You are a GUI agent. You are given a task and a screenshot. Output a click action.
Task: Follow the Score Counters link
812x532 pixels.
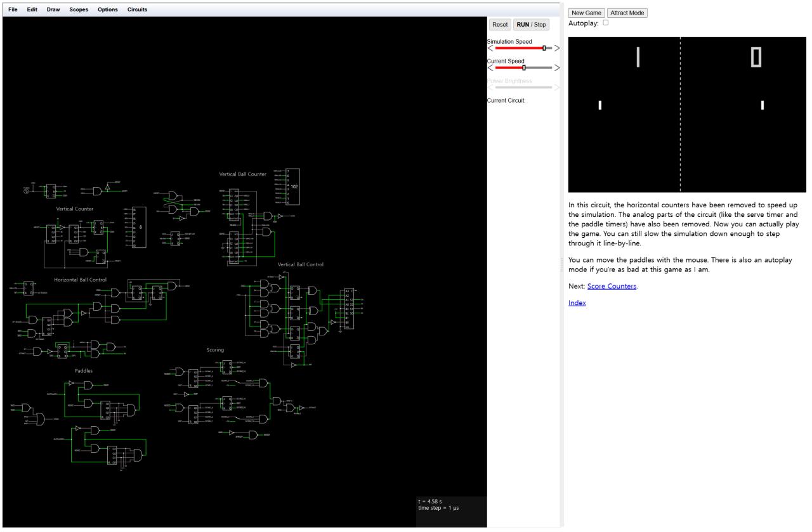(612, 287)
